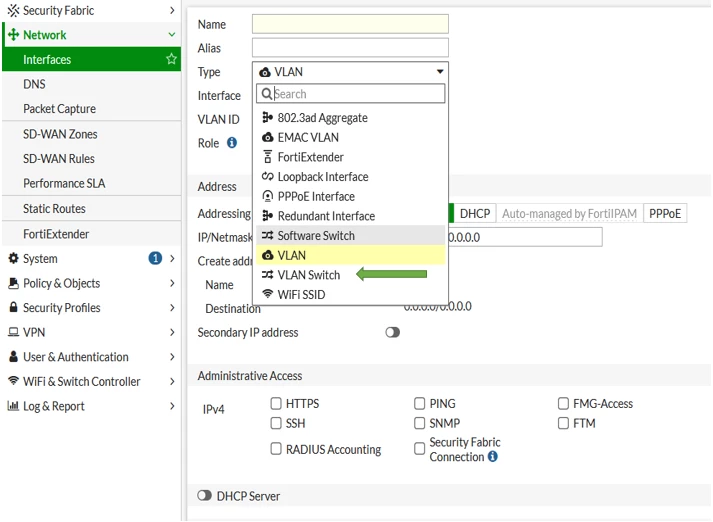Click the Alias input field
This screenshot has height=522, width=713.
[350, 48]
